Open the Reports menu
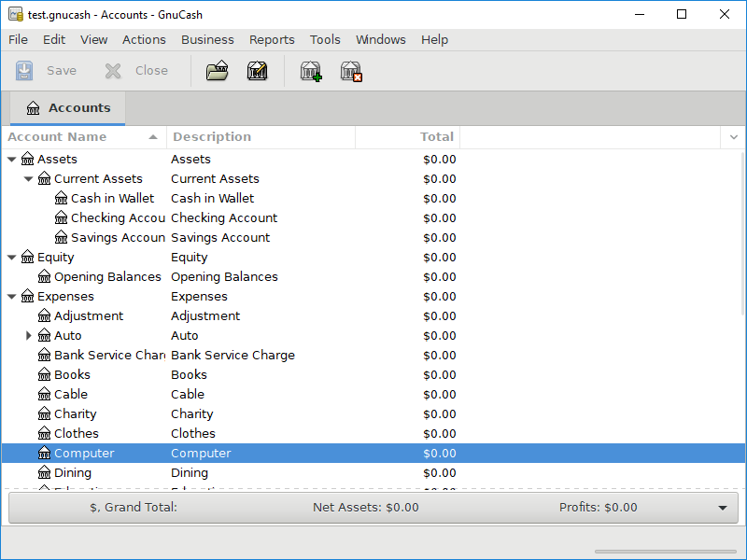 click(272, 39)
